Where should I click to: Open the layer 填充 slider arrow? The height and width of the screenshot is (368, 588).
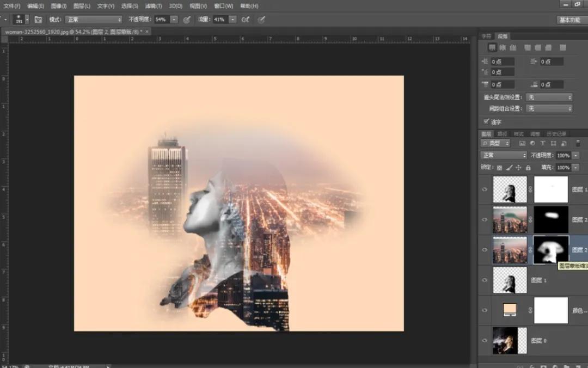(575, 168)
